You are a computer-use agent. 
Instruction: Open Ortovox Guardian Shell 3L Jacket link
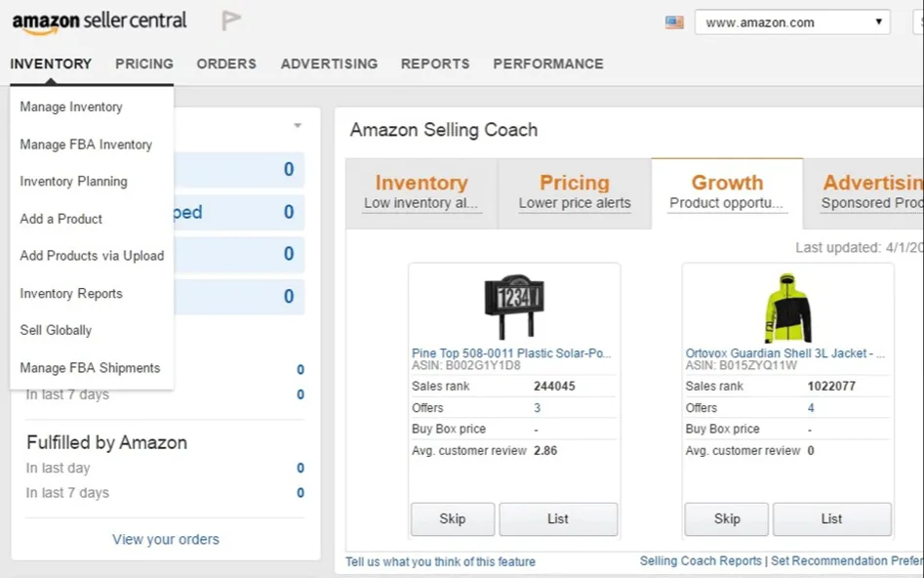784,352
